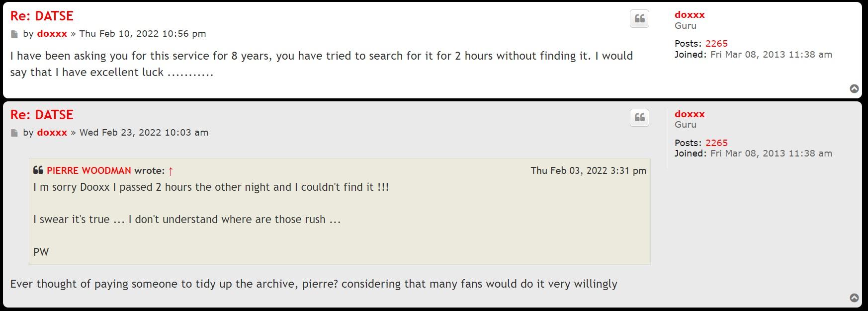Click quote button on Feb 10 post
This screenshot has height=311, width=868.
639,19
